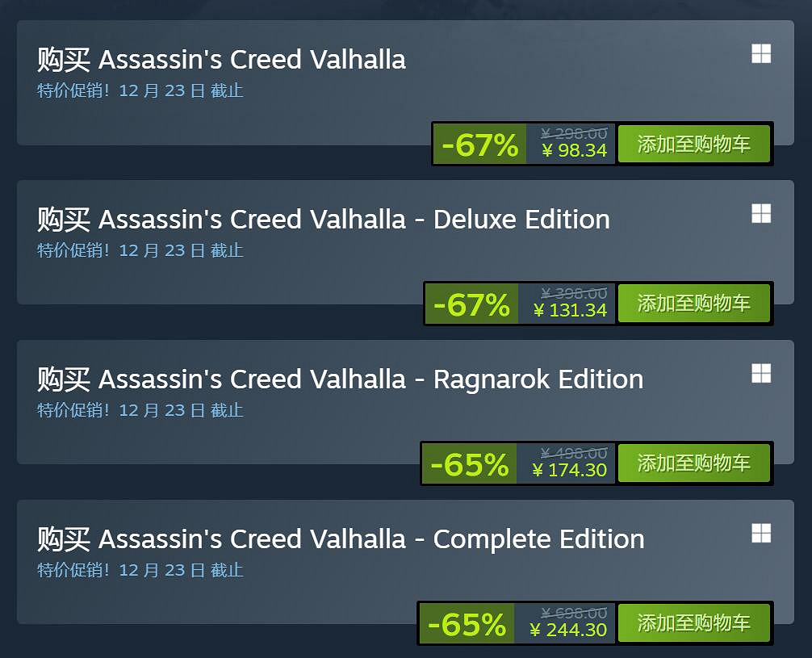Viewport: 812px width, 658px height.
Task: Add Complete Edition to shopping cart
Action: pos(693,623)
